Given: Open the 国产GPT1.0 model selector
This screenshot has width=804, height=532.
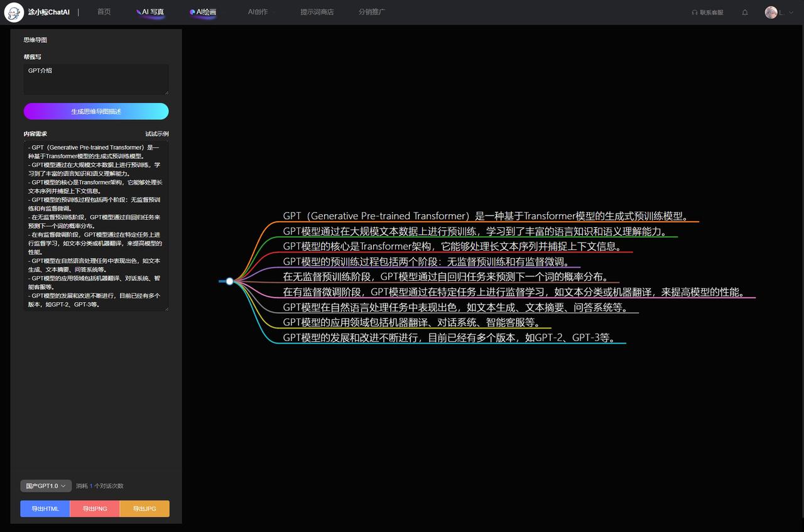Looking at the screenshot, I should click(46, 486).
